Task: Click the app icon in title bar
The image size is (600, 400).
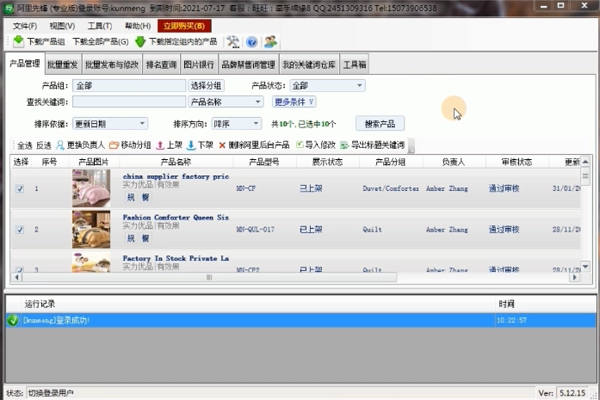Action: tap(8, 8)
